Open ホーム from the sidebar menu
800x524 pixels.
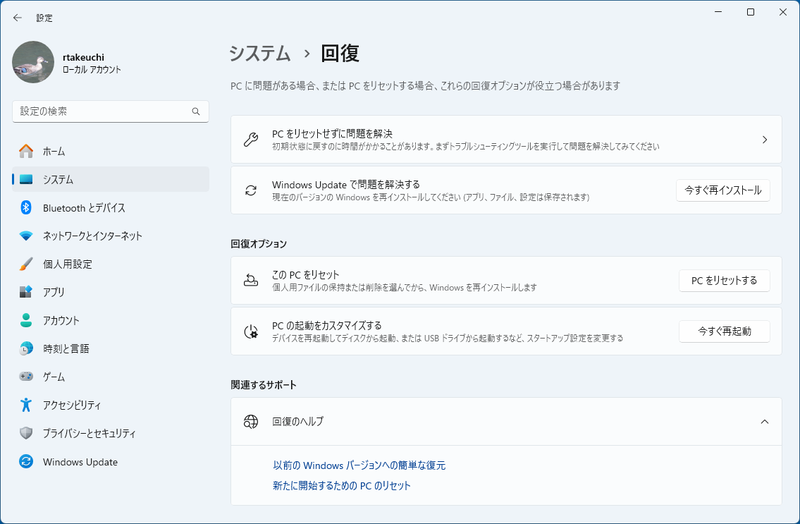point(111,151)
